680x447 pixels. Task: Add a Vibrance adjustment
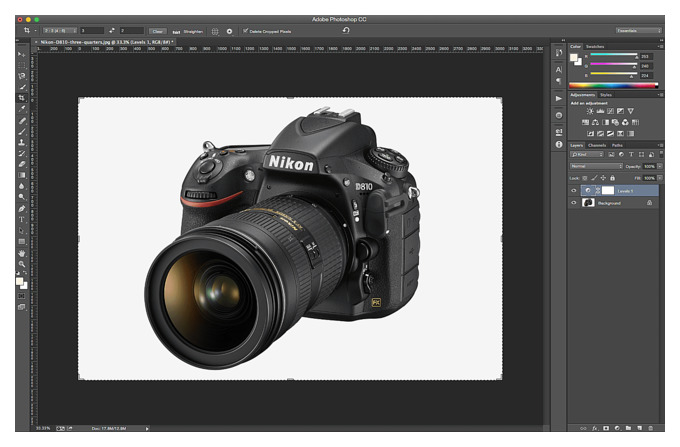pos(631,111)
